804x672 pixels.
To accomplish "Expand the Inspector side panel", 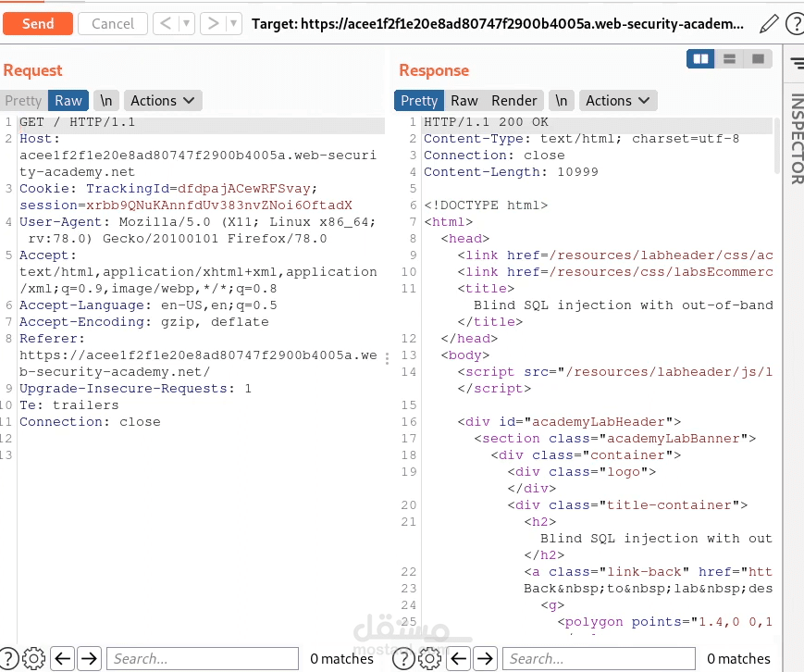I will click(x=797, y=139).
